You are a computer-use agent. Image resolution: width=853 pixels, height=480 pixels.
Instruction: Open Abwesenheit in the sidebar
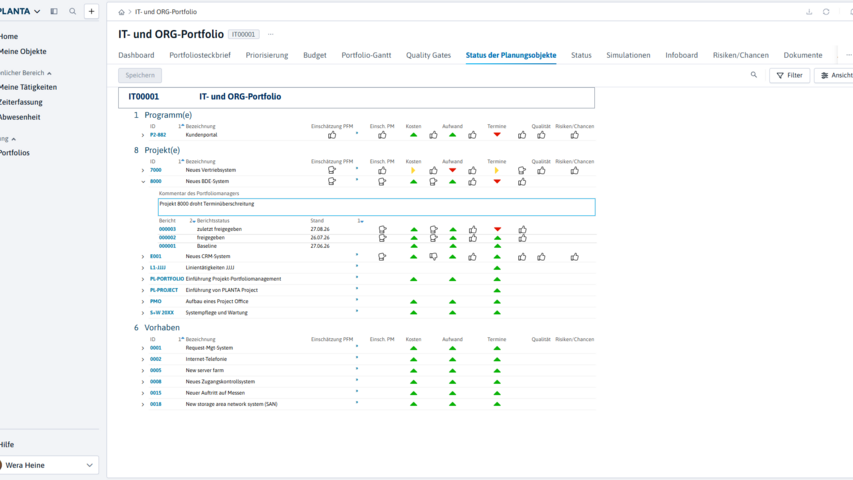click(x=20, y=117)
